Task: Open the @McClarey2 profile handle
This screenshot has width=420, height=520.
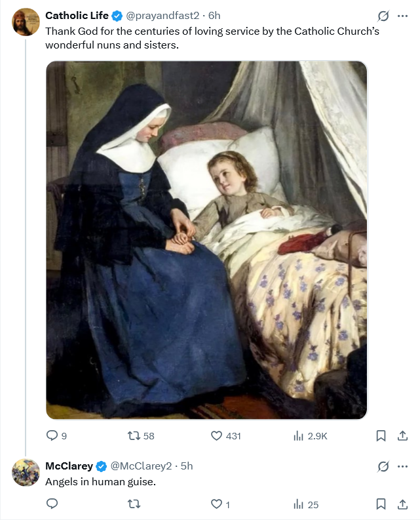Action: pyautogui.click(x=141, y=466)
